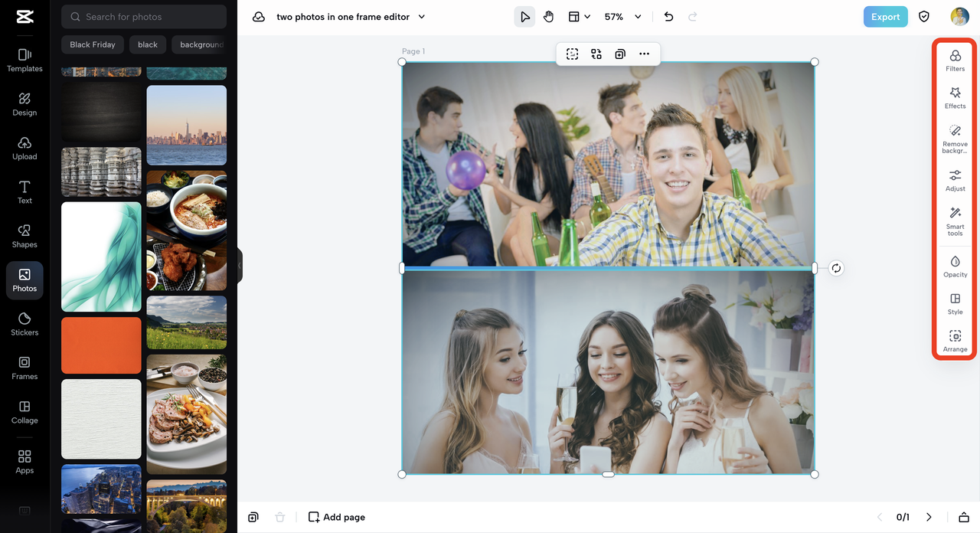
Task: Click Remove background tool
Action: pyautogui.click(x=955, y=139)
